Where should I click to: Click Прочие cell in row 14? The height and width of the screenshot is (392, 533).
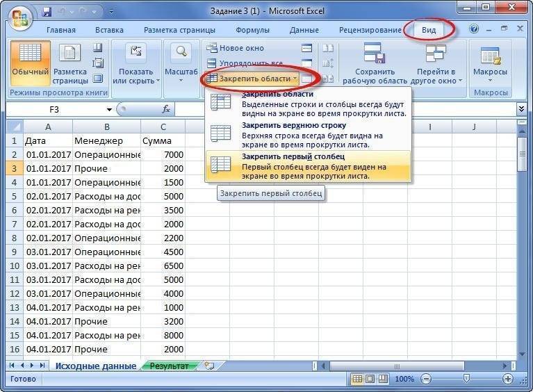tap(107, 321)
